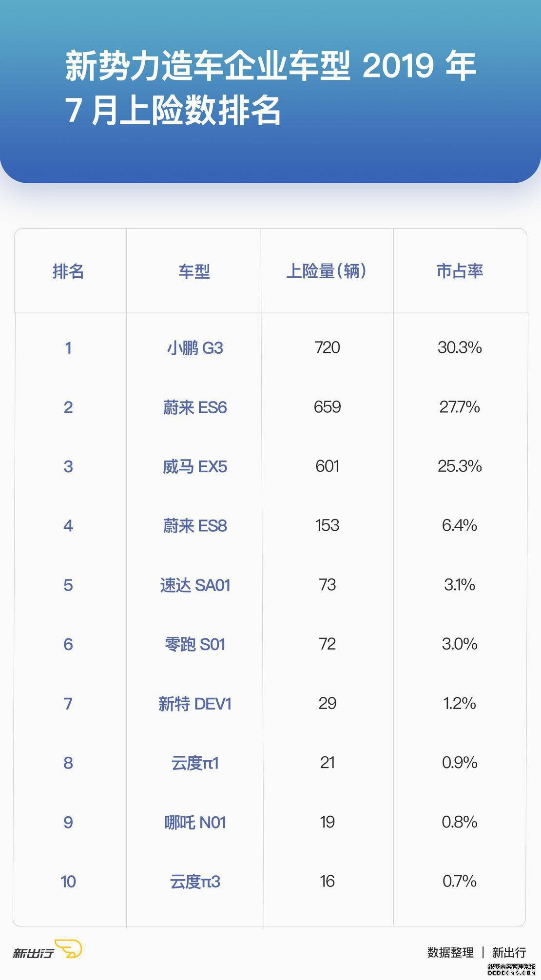Click the 数据整理 footer text

450,952
